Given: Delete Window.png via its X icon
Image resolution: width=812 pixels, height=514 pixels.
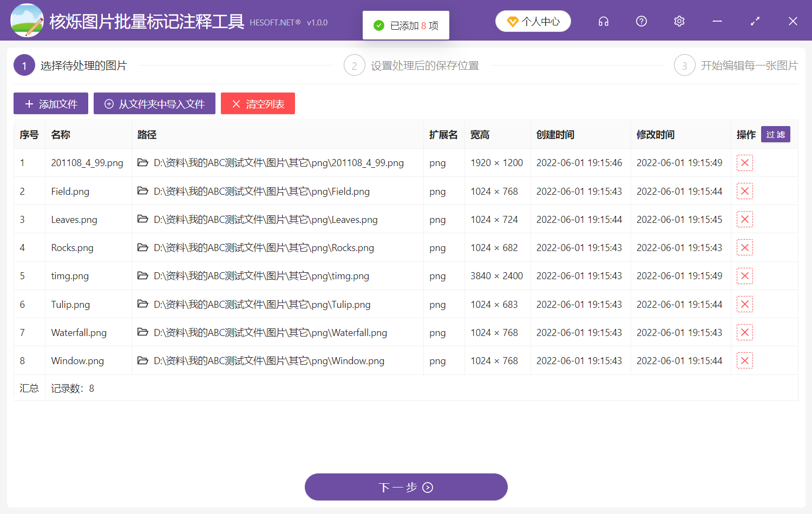Looking at the screenshot, I should tap(745, 360).
